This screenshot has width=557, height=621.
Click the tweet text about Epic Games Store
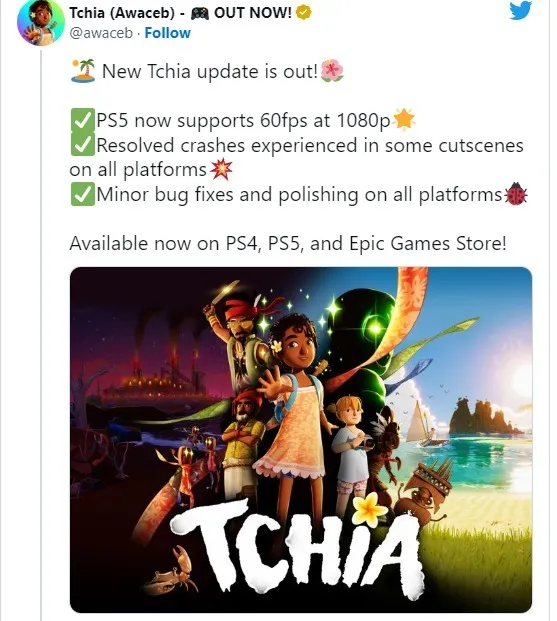pos(288,243)
